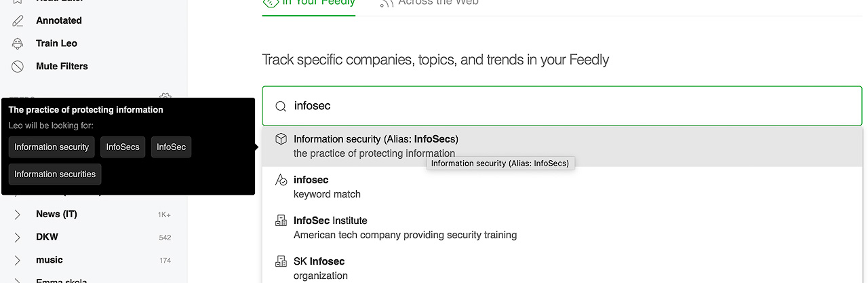The height and width of the screenshot is (283, 868).
Task: Select the Mute Filters icon
Action: click(18, 67)
